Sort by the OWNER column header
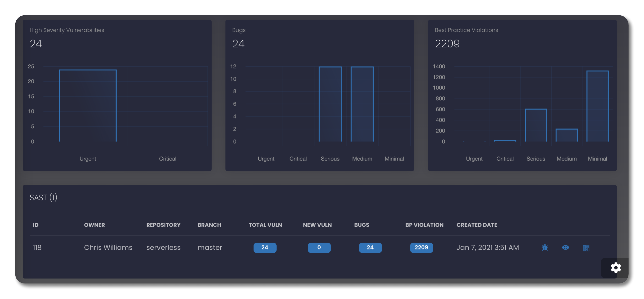Viewport: 644px width, 299px height. [94, 225]
